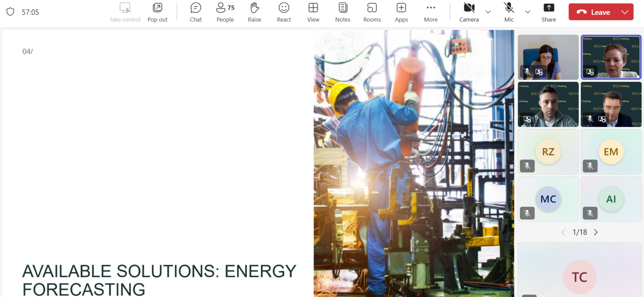This screenshot has width=644, height=297.
Task: Pop out the shared content
Action: pyautogui.click(x=157, y=12)
